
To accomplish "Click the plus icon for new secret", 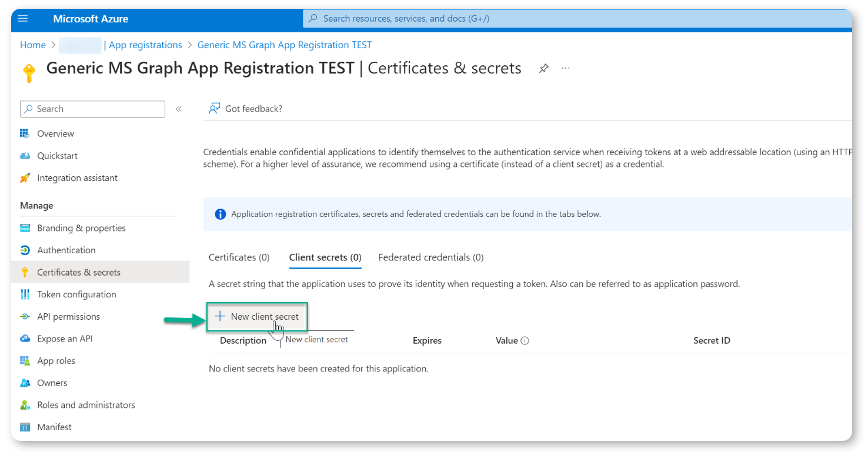I will tap(220, 317).
